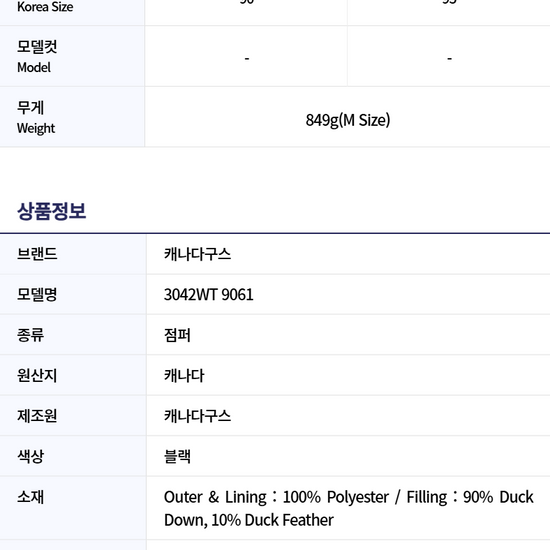Select the 점퍼 type value
The height and width of the screenshot is (550, 550).
[x=177, y=335]
